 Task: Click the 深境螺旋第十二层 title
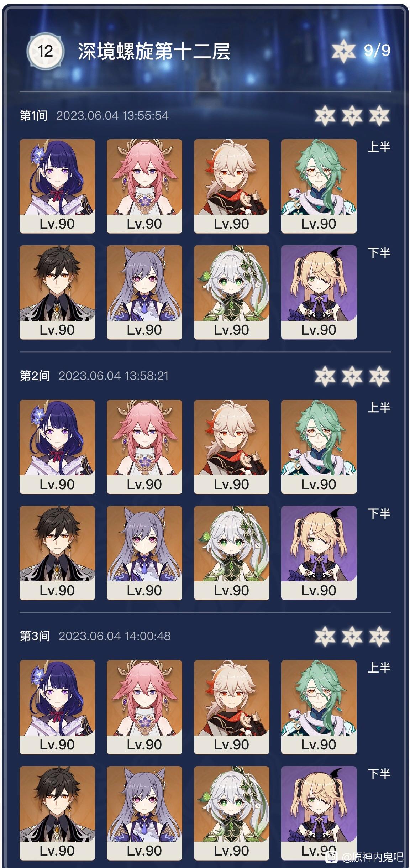pos(154,51)
